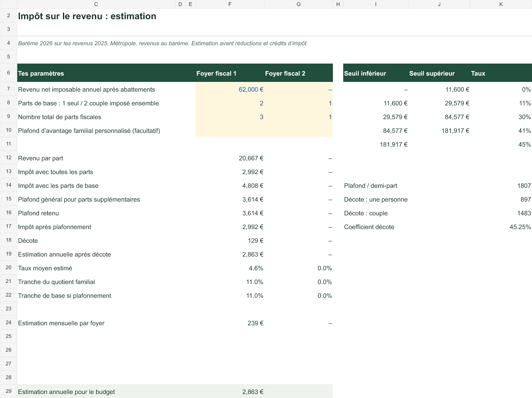Click 'Plafond général pour parts supplémentaires' label
Image resolution: width=532 pixels, height=398 pixels.
point(79,200)
